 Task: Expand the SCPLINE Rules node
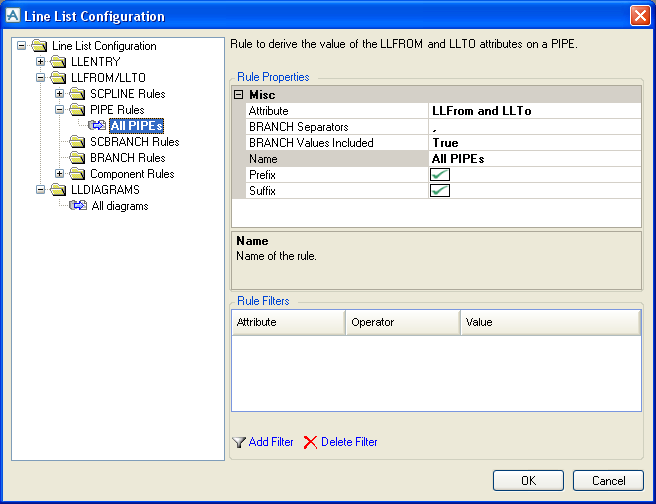60,94
